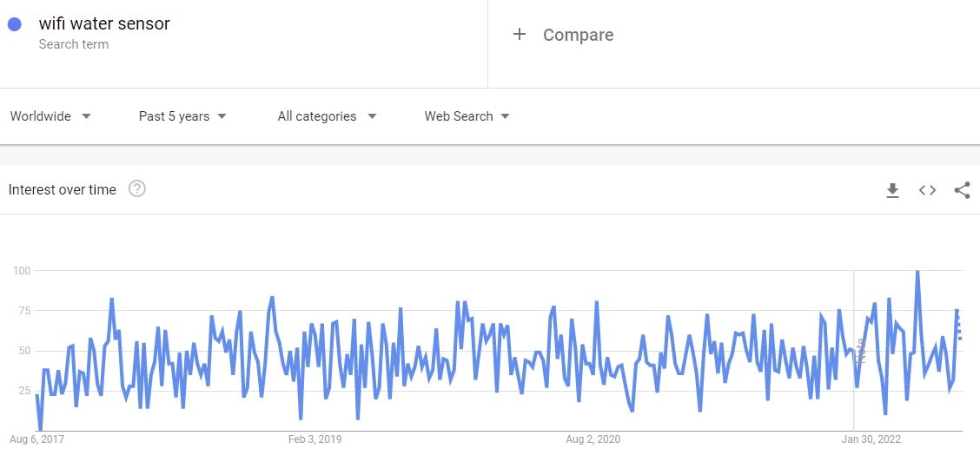Click the highest peak on the chart
The width and height of the screenshot is (980, 462).
917,273
